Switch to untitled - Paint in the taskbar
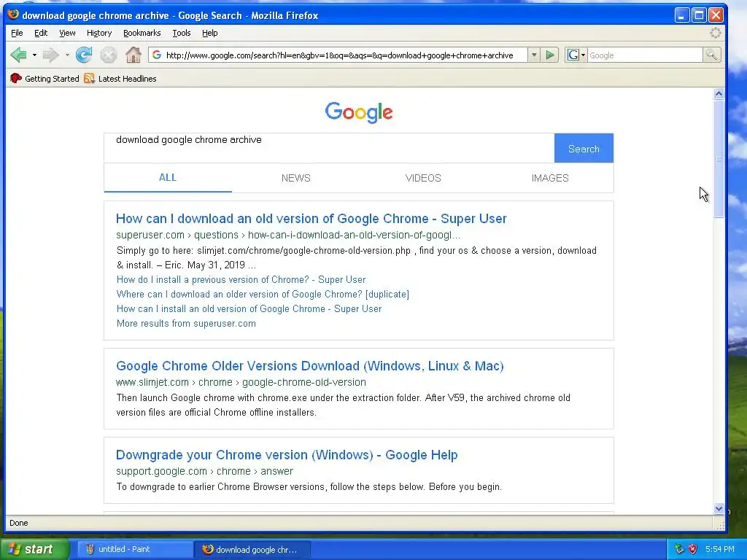The image size is (747, 560). (134, 550)
